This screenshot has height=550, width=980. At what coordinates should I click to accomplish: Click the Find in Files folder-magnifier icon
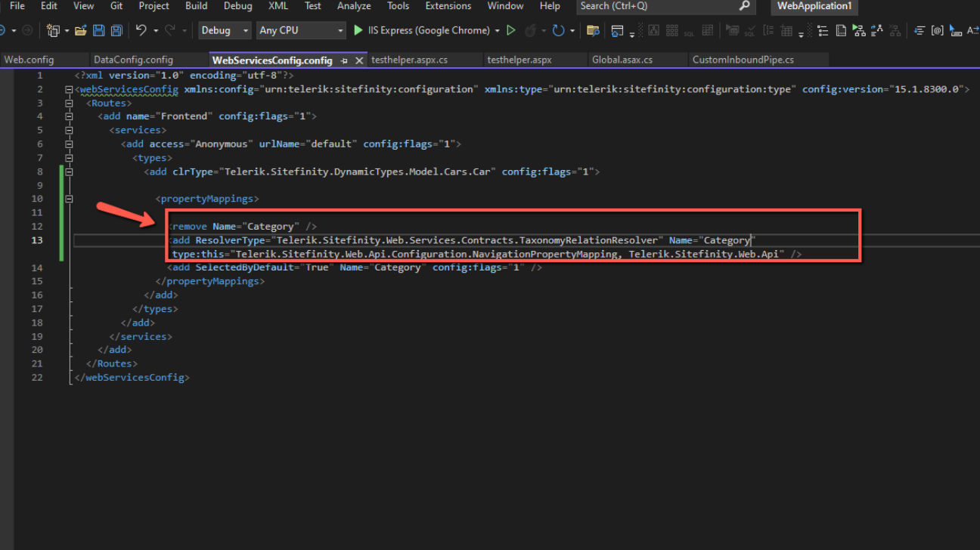click(x=593, y=30)
